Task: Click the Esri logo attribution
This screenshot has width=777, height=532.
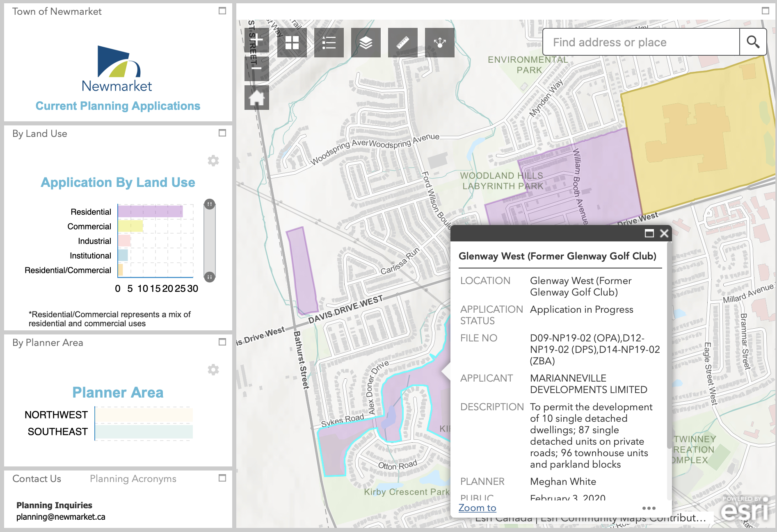Action: [745, 509]
